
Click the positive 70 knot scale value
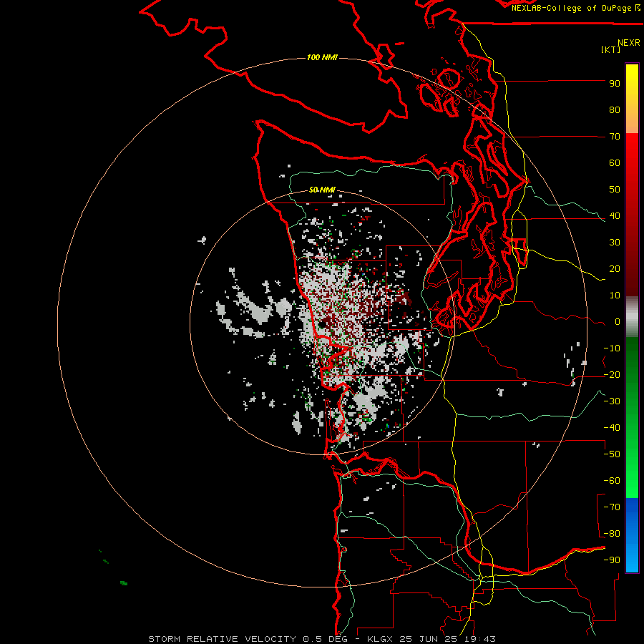click(615, 137)
